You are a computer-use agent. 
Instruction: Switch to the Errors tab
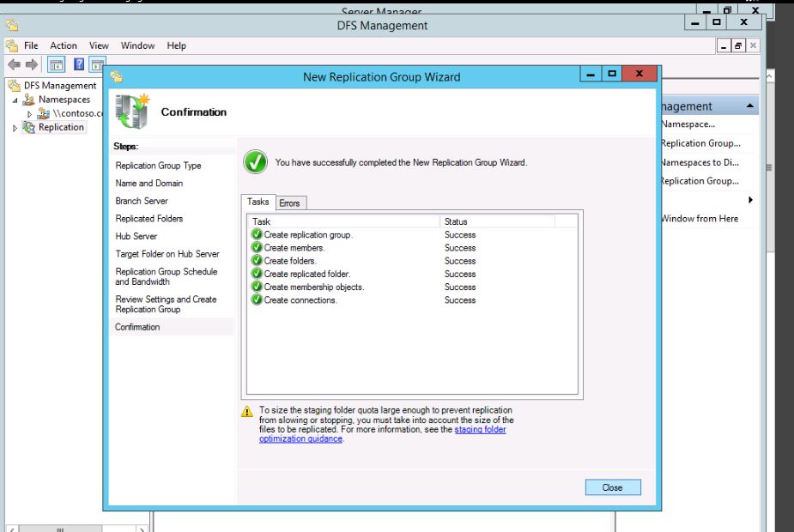pyautogui.click(x=289, y=203)
